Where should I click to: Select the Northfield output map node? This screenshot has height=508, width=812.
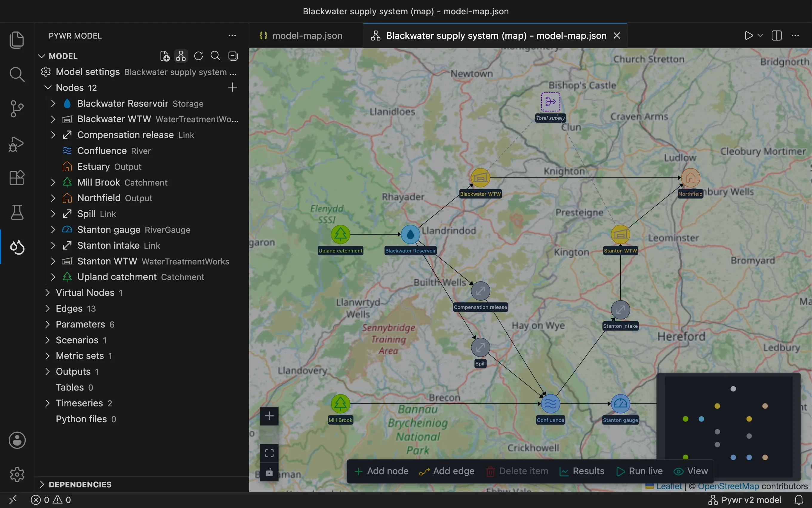click(x=690, y=178)
